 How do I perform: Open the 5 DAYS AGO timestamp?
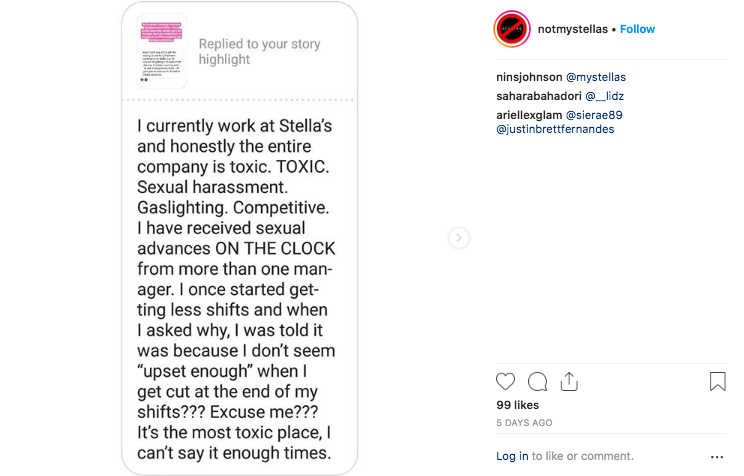pos(524,423)
